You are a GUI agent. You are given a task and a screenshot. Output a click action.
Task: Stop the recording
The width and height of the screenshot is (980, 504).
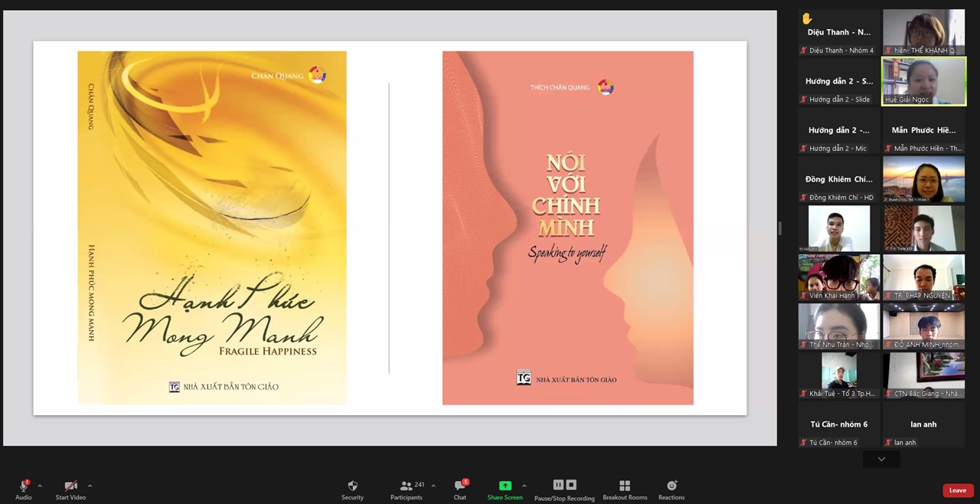(x=571, y=485)
